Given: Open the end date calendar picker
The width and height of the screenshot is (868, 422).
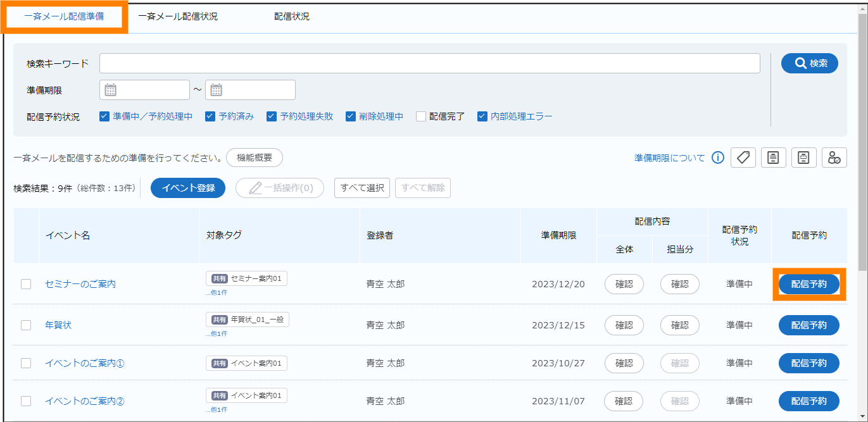Looking at the screenshot, I should tap(217, 90).
